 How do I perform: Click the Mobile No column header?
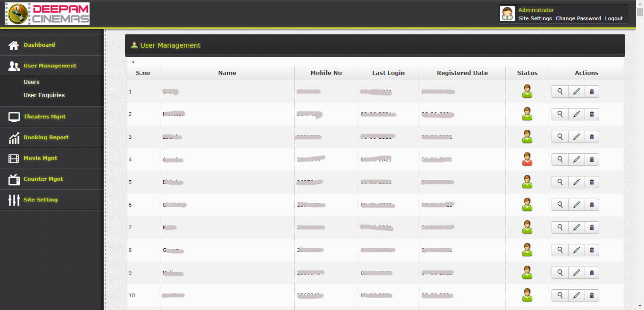click(326, 73)
